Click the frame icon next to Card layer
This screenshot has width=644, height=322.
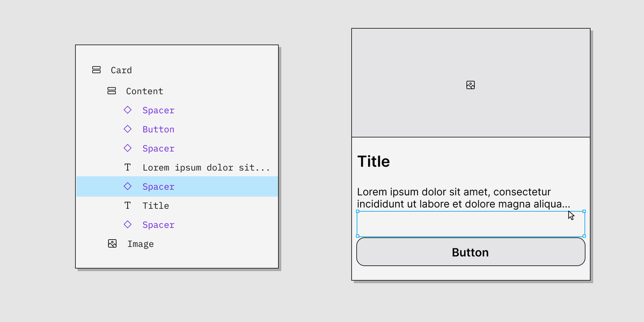click(x=97, y=70)
